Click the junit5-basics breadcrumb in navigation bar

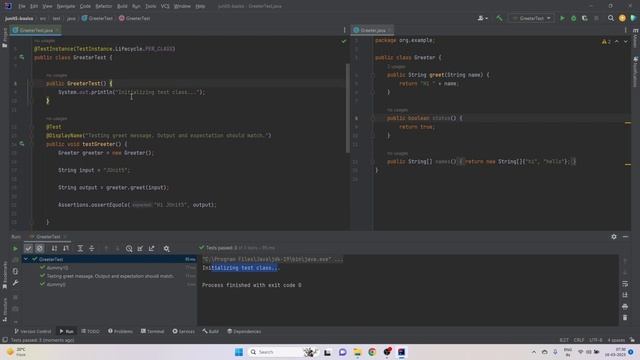19,18
